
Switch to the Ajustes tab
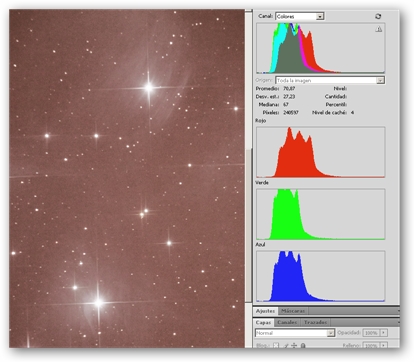pos(265,311)
